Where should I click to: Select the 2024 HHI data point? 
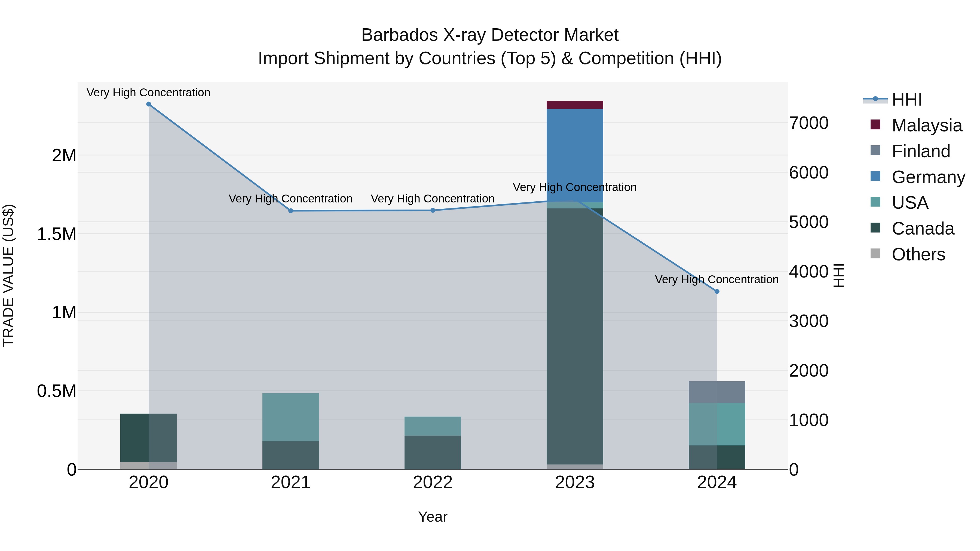[x=717, y=292]
